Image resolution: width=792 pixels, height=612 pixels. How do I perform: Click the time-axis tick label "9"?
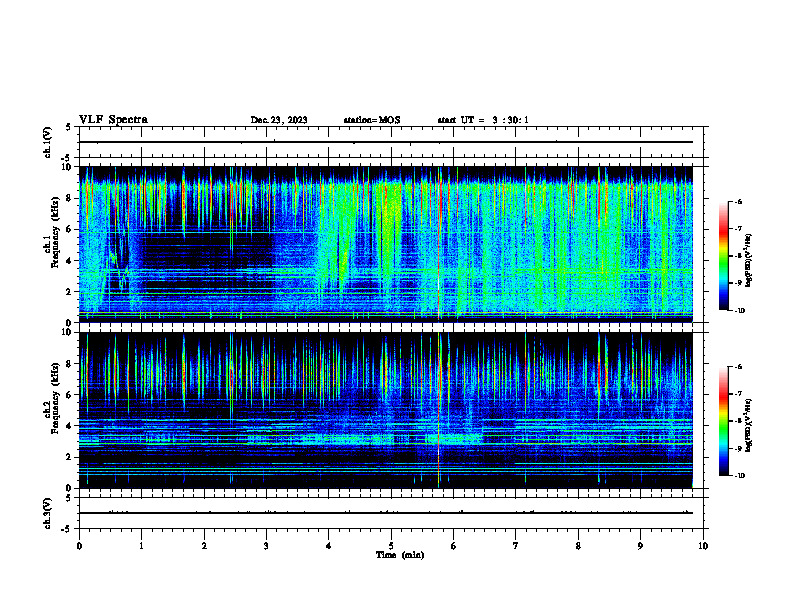pyautogui.click(x=640, y=546)
